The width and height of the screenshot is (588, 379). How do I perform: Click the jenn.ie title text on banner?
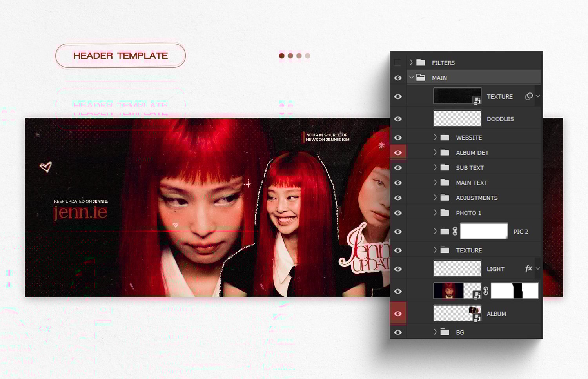pyautogui.click(x=80, y=212)
